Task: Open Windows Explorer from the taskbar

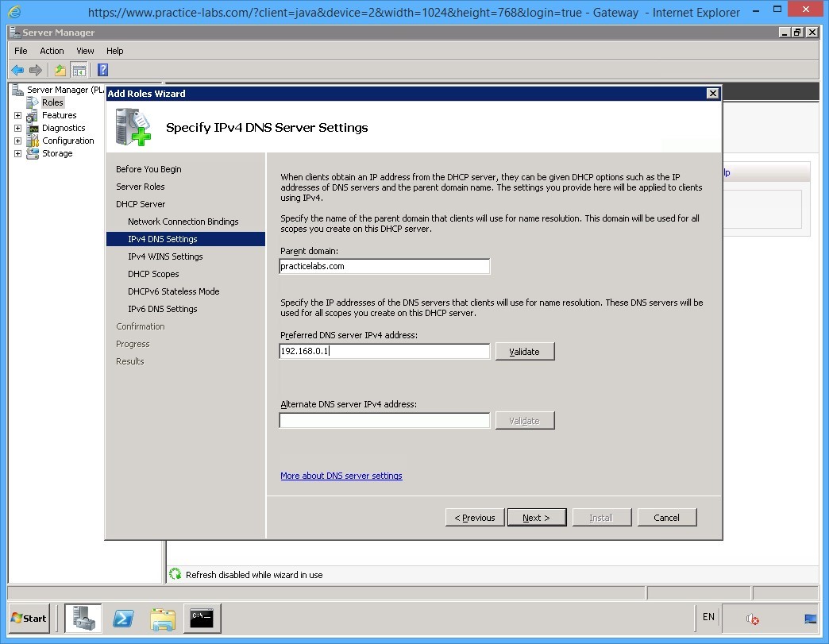Action: (x=163, y=619)
